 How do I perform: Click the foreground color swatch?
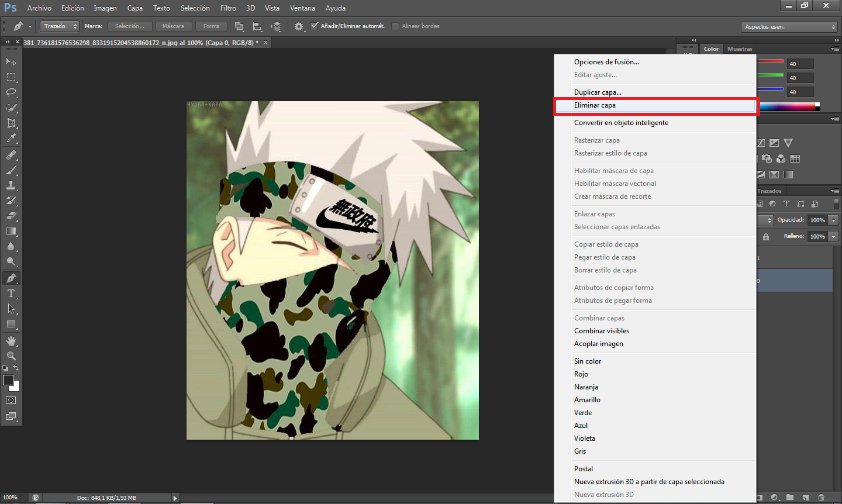coord(8,380)
